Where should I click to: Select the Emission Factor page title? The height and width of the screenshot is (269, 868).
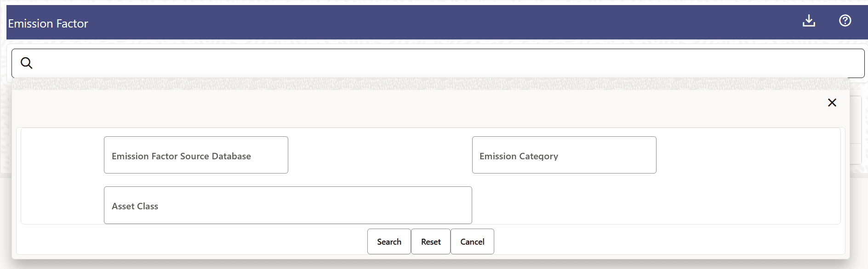click(x=48, y=23)
